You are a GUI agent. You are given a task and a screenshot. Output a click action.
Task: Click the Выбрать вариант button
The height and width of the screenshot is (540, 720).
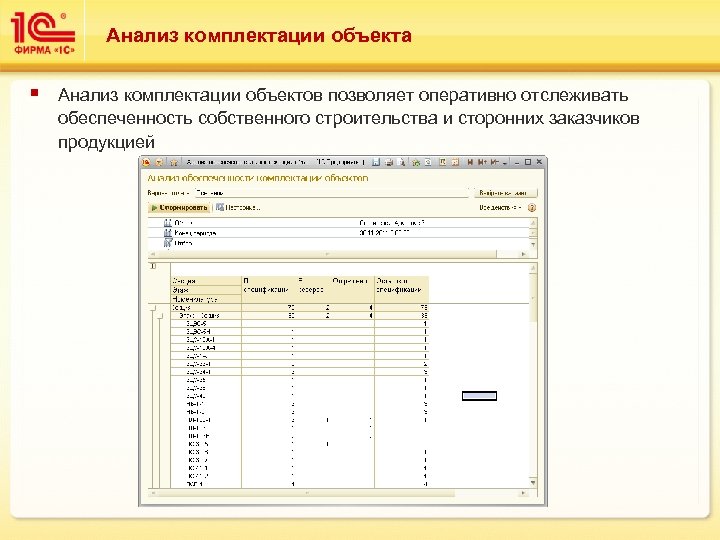pyautogui.click(x=505, y=193)
